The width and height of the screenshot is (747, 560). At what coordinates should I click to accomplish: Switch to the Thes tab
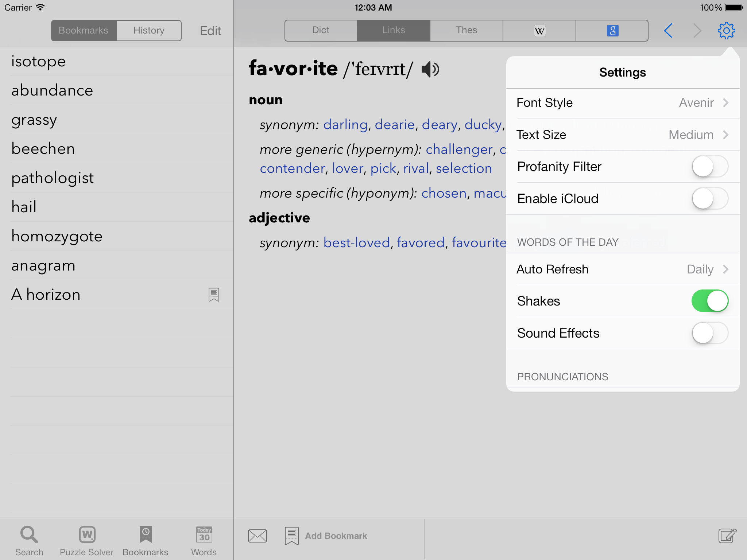467,31
